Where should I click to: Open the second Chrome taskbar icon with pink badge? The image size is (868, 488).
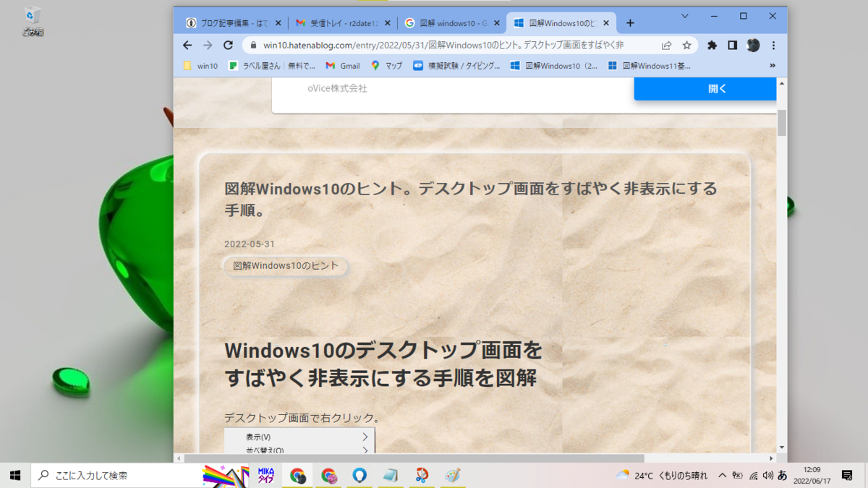click(x=328, y=475)
